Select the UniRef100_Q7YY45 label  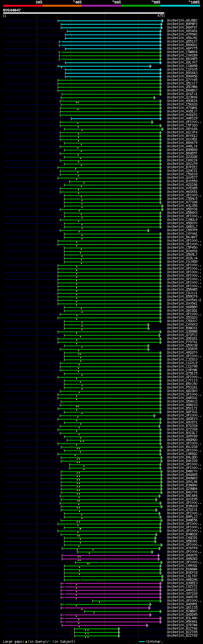182,80
